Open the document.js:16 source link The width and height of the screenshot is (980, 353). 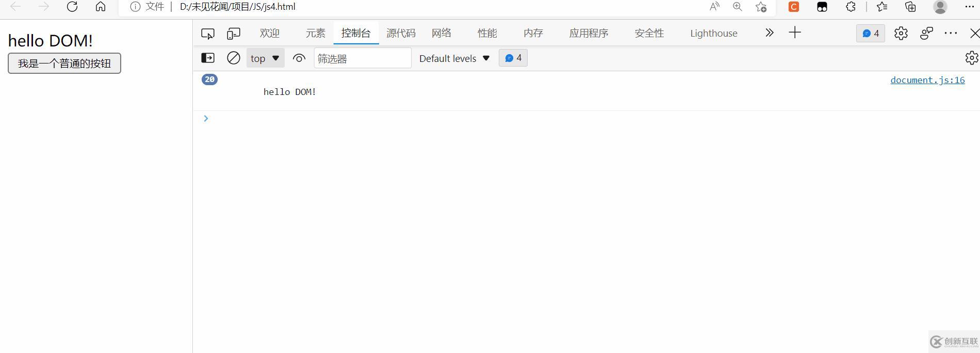click(x=927, y=80)
